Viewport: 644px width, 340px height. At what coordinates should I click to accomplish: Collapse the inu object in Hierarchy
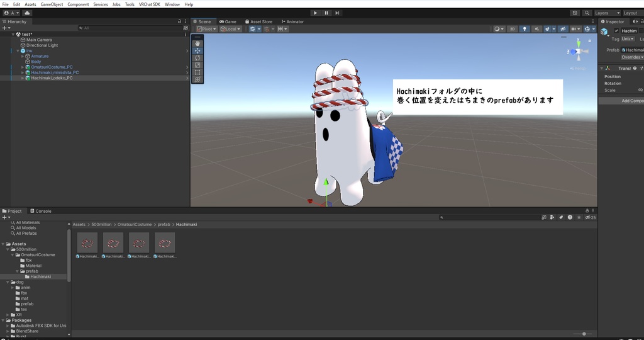[18, 50]
